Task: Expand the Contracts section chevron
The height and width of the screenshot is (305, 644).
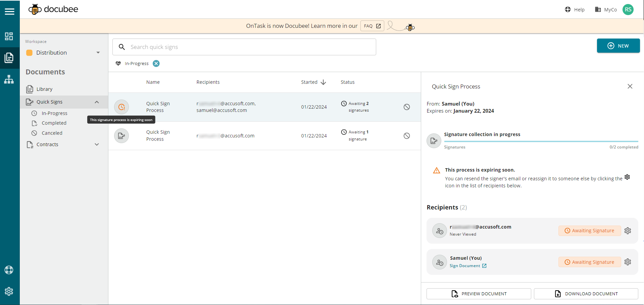Action: [x=97, y=144]
